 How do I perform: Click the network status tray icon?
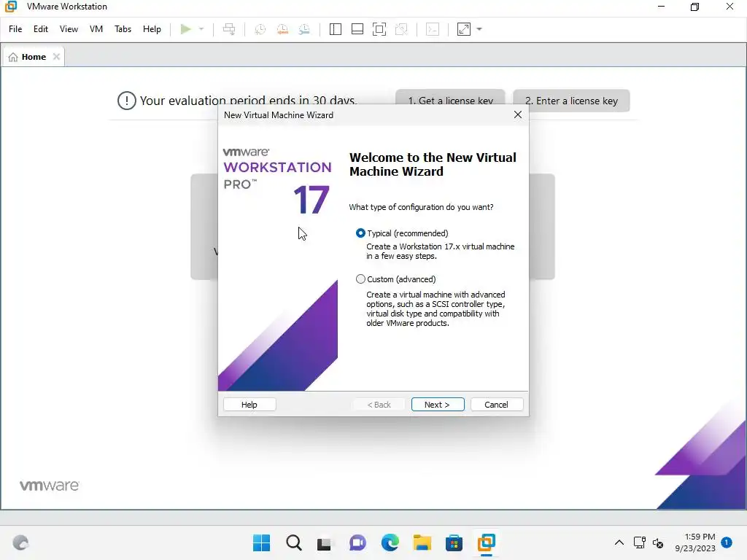click(x=639, y=542)
